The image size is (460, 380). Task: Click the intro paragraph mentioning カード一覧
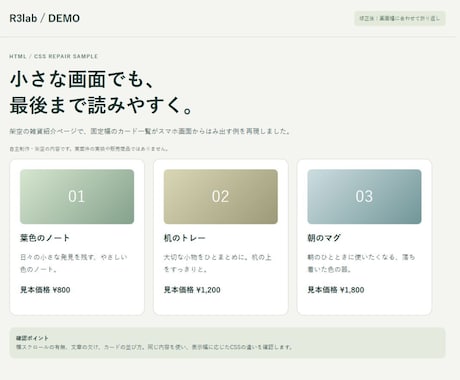coord(150,131)
